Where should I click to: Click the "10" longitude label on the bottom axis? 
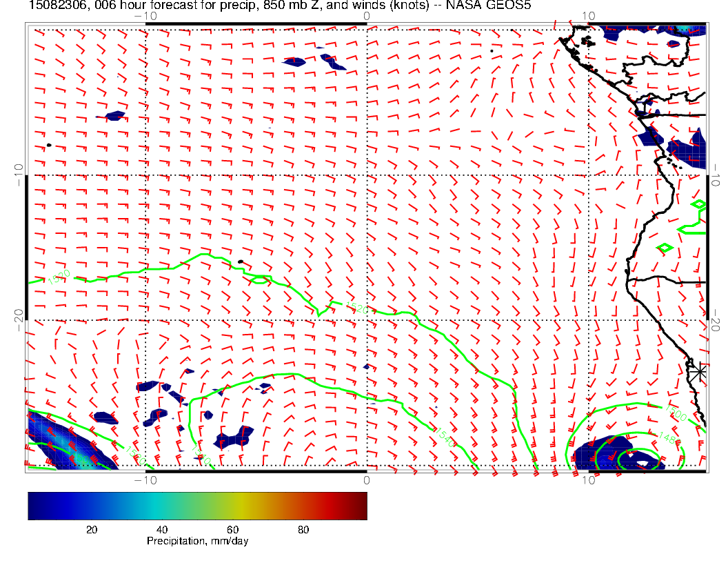click(588, 480)
